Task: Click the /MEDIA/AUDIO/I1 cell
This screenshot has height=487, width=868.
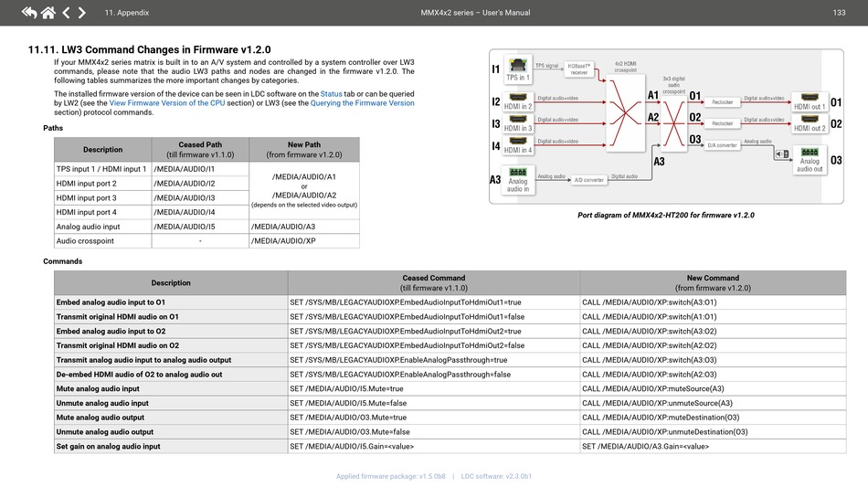Action: (x=200, y=169)
